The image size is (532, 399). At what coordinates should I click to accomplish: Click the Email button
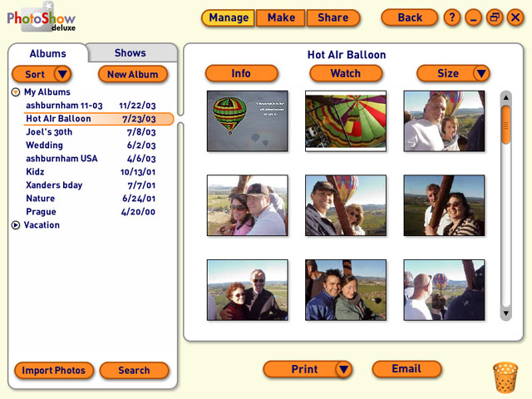tap(406, 369)
